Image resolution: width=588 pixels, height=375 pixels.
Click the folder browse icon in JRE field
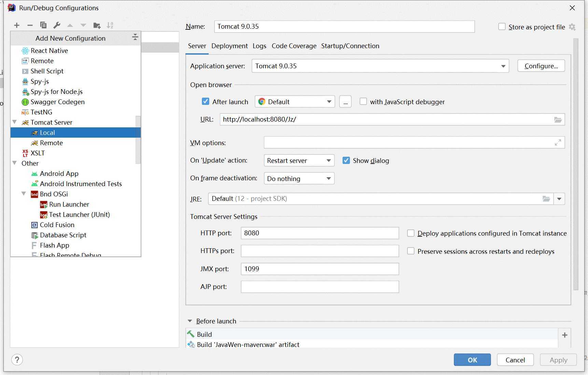[x=546, y=199]
